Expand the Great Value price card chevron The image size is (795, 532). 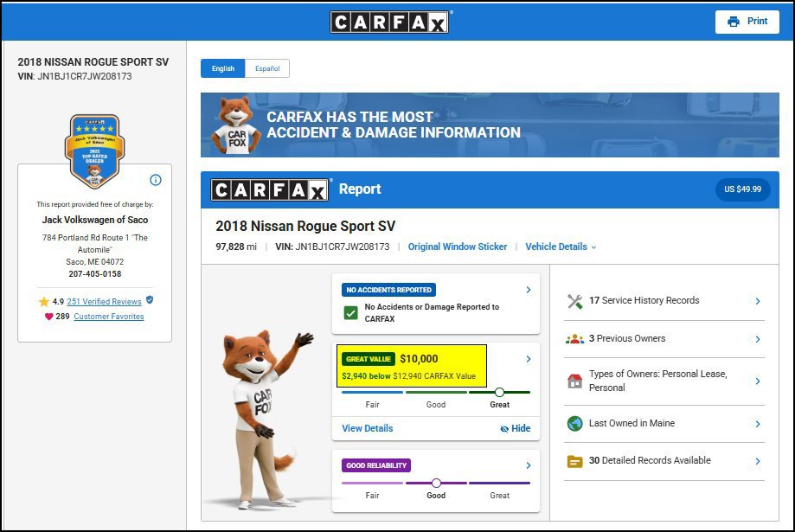(529, 359)
